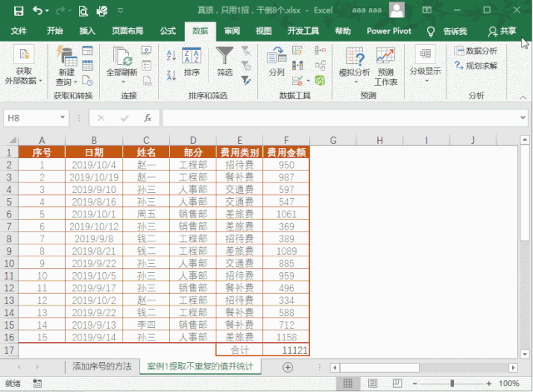The height and width of the screenshot is (392, 533).
Task: Open the 分列 text-to-columns tool
Action: (276, 62)
